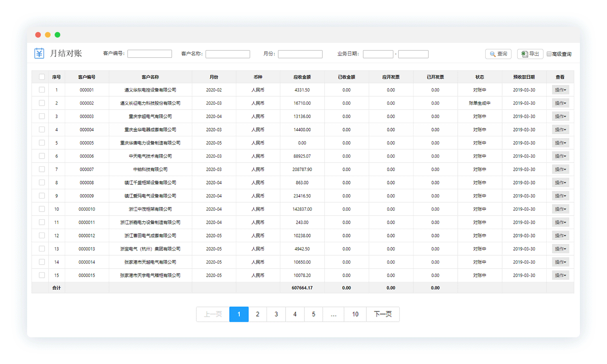Sort by the 应收金额 column header
The height and width of the screenshot is (364, 607).
[302, 77]
